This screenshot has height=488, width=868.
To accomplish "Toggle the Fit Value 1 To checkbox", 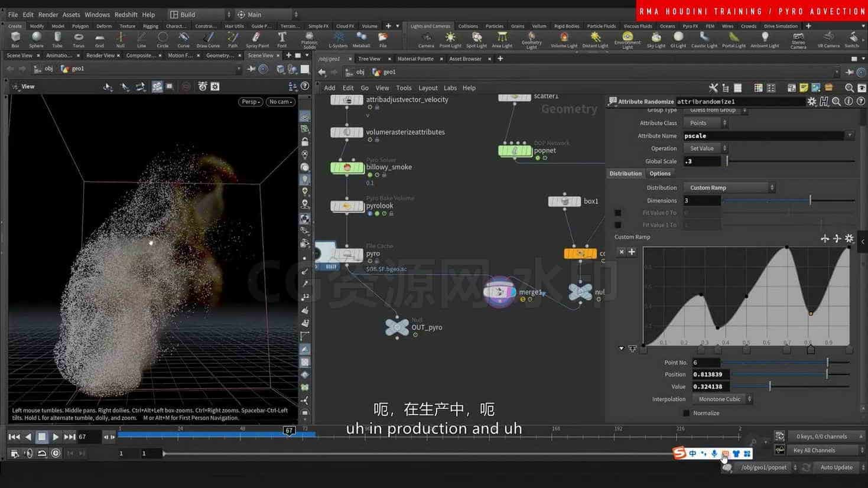I will coord(617,225).
